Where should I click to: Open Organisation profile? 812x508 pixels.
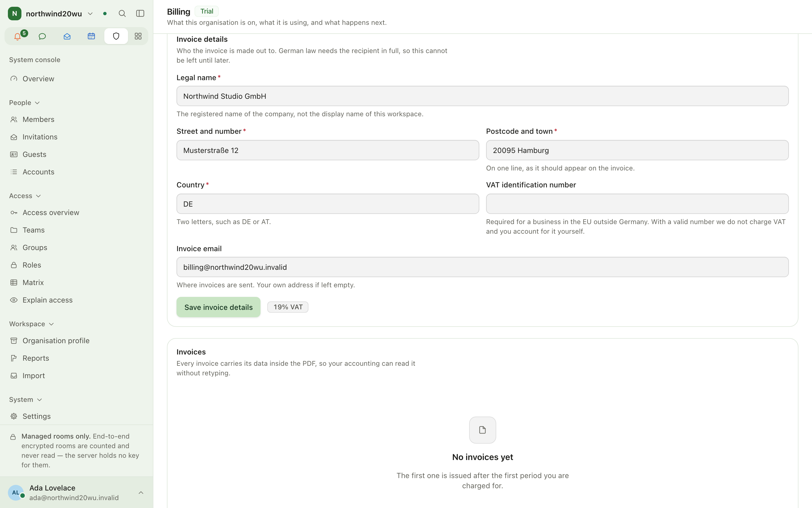pyautogui.click(x=76, y=341)
